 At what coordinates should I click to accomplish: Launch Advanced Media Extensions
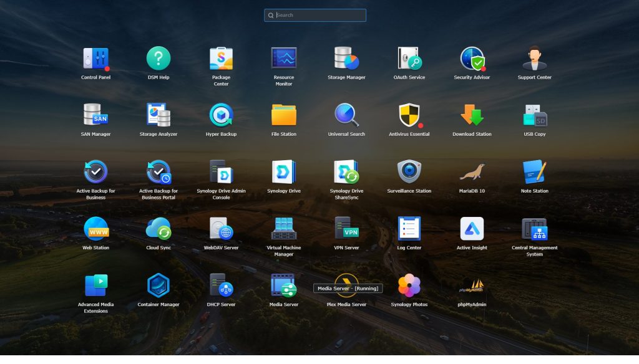point(95,285)
